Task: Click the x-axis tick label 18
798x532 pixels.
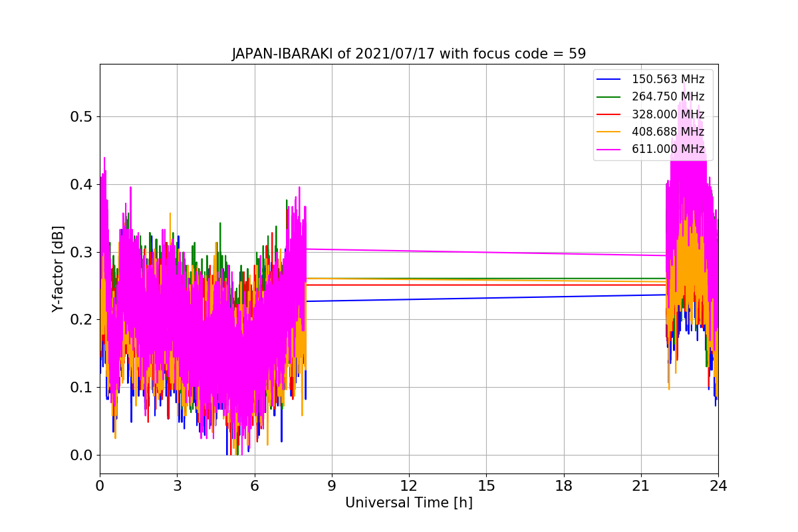Action: coord(563,486)
